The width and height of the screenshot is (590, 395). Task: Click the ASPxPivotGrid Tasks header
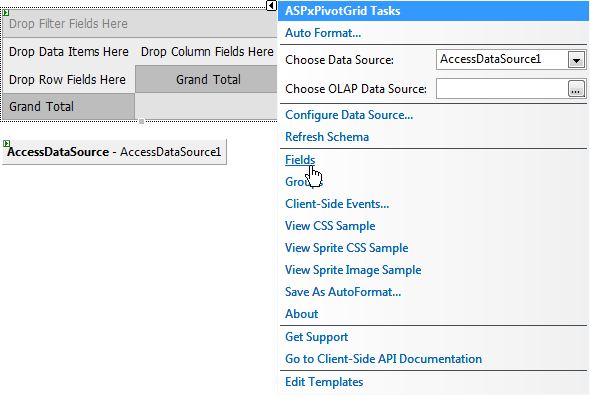coord(433,11)
